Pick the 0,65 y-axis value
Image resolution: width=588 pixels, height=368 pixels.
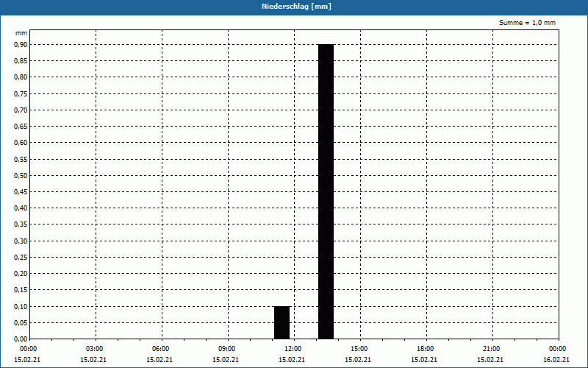coord(21,127)
